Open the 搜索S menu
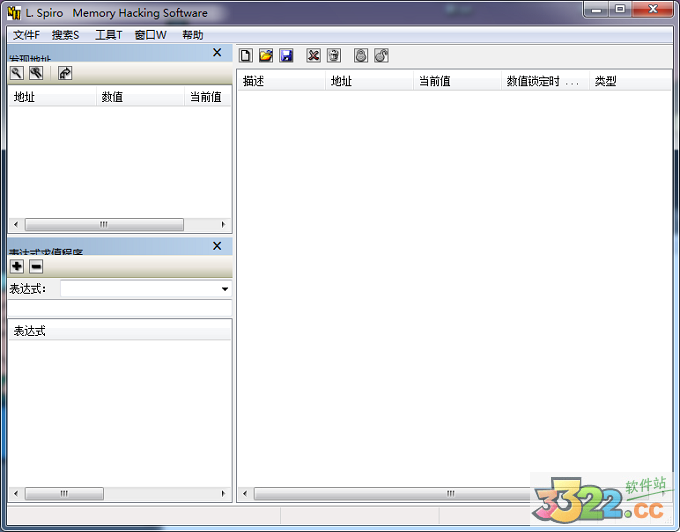Image resolution: width=680 pixels, height=532 pixels. click(65, 35)
